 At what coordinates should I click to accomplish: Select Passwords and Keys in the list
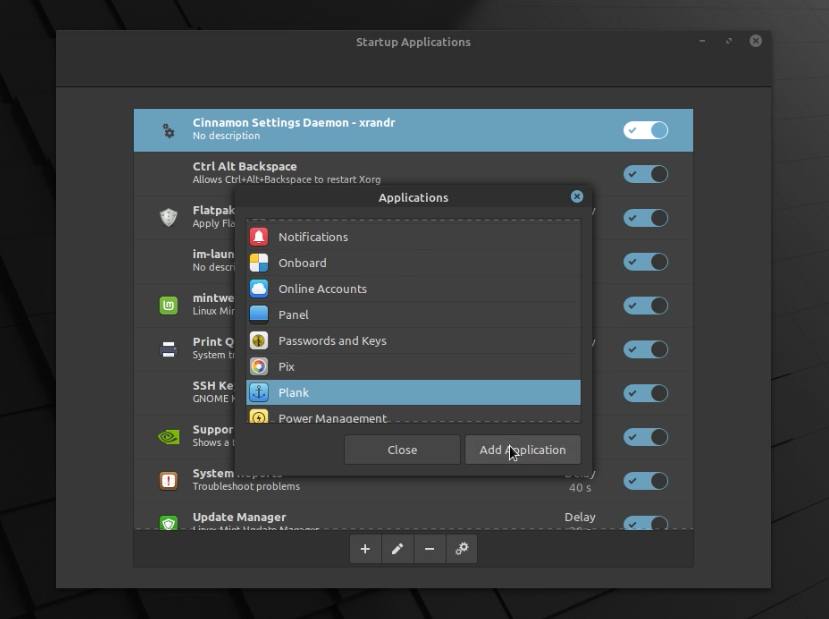point(413,340)
